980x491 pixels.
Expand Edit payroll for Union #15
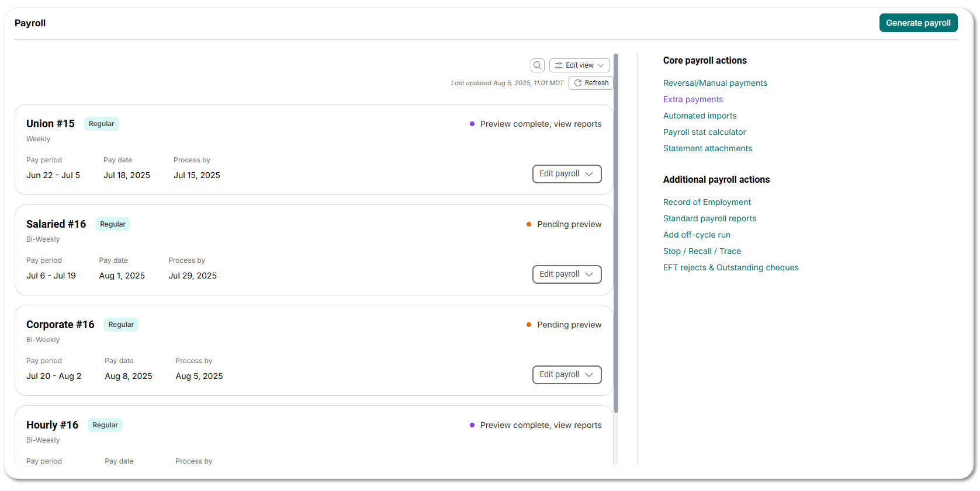567,174
